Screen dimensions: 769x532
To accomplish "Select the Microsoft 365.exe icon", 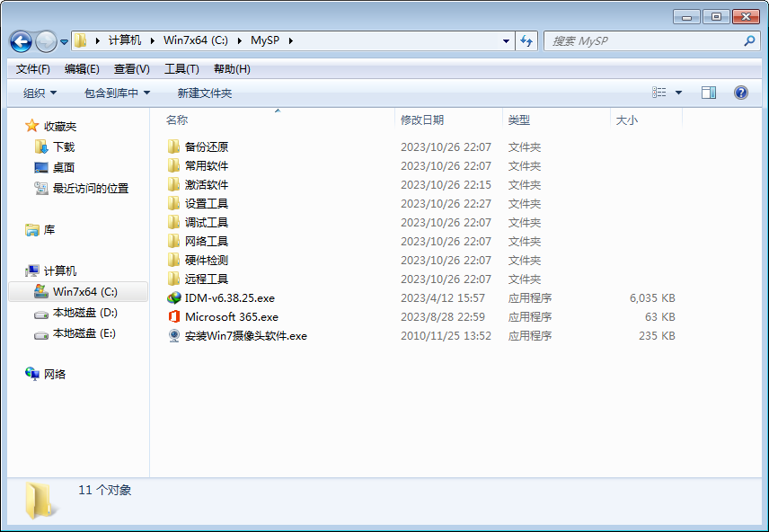I will coord(174,317).
